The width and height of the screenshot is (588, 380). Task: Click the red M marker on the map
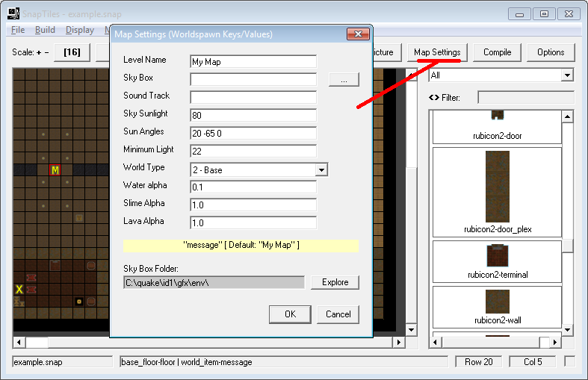click(x=55, y=170)
